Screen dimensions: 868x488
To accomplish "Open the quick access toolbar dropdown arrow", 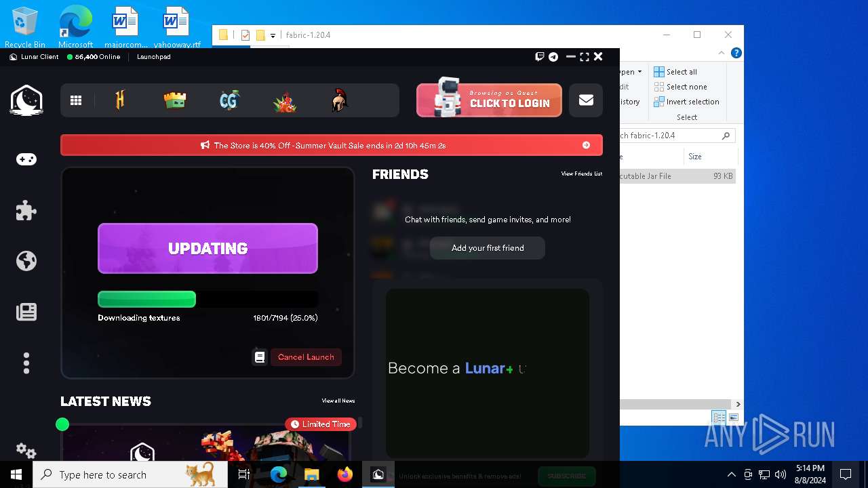I will (273, 35).
